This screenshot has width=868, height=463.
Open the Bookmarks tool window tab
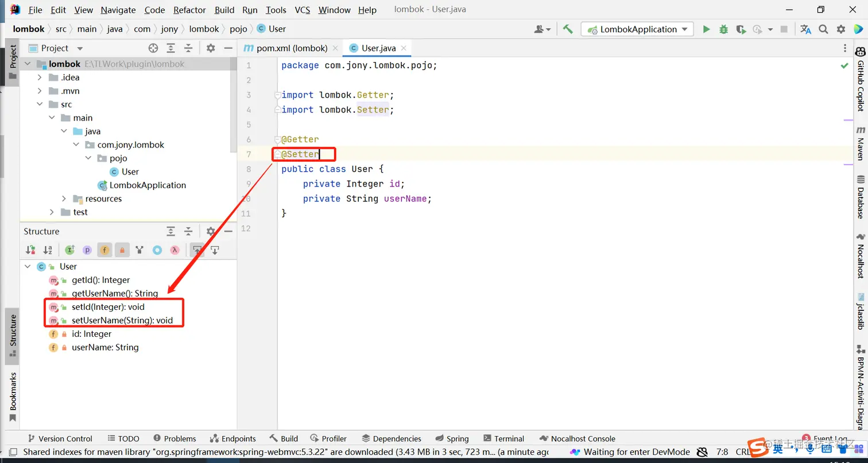pos(13,397)
